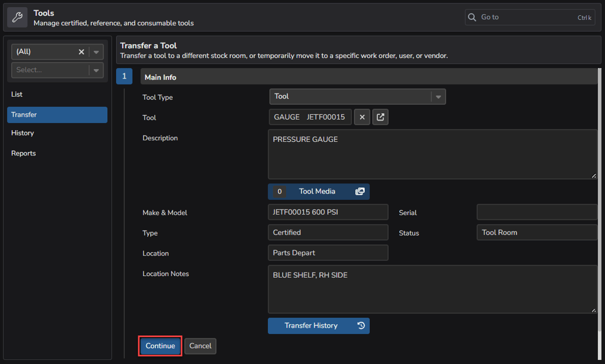
Task: Cancel the tool transfer
Action: [x=200, y=346]
